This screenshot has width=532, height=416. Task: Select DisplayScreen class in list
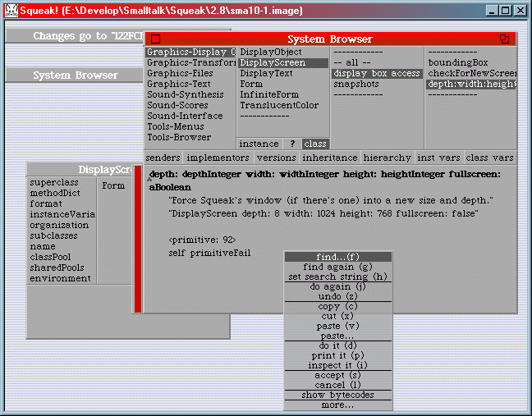(x=283, y=62)
